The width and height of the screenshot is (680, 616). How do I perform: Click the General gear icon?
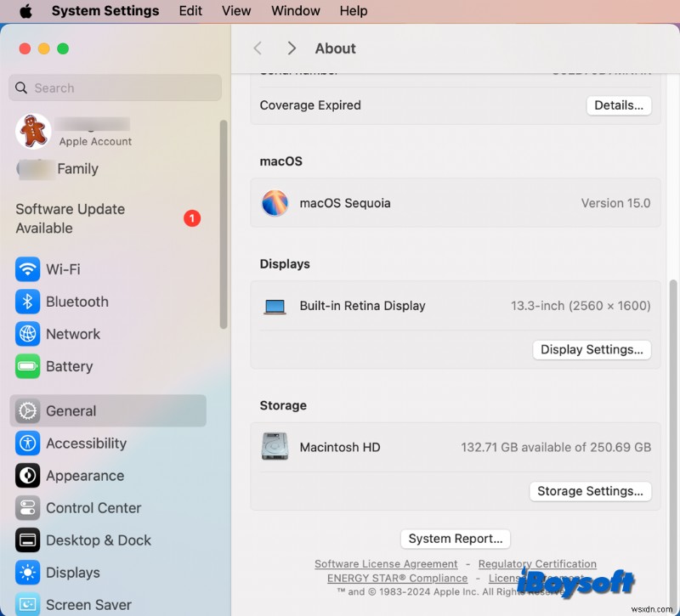[28, 411]
